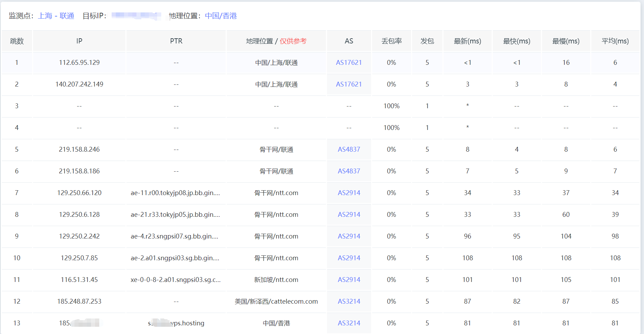Open AS3214 link for 185.248.87.253
This screenshot has height=334, width=644.
[349, 301]
